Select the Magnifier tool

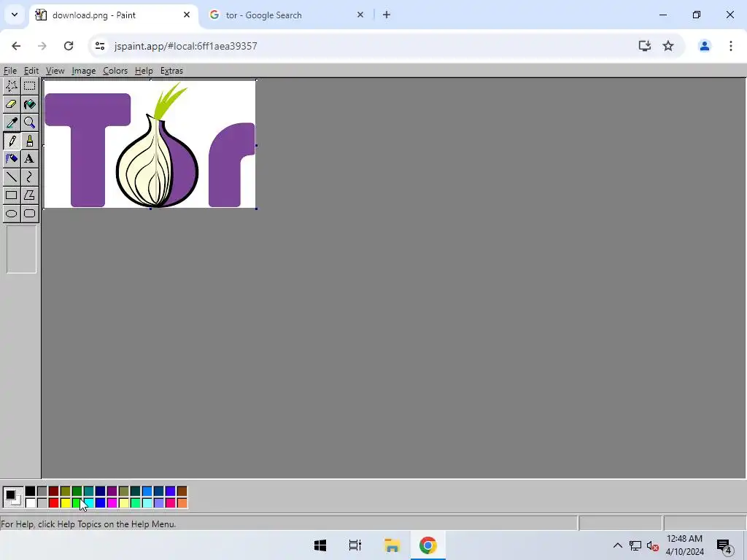29,122
